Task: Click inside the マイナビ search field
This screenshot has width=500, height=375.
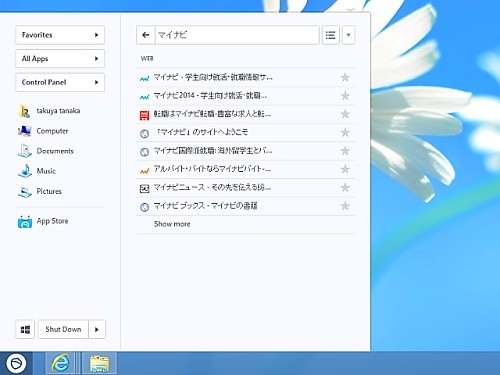Action: (x=237, y=35)
